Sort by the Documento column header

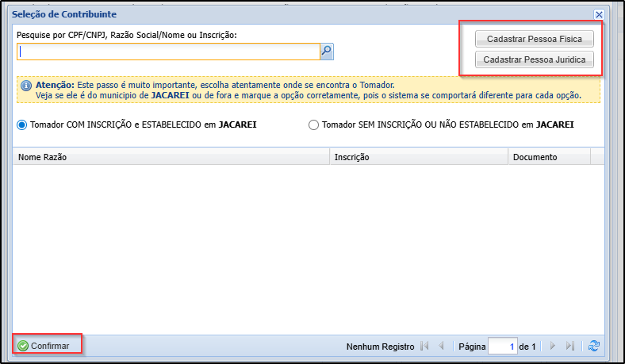[549, 157]
